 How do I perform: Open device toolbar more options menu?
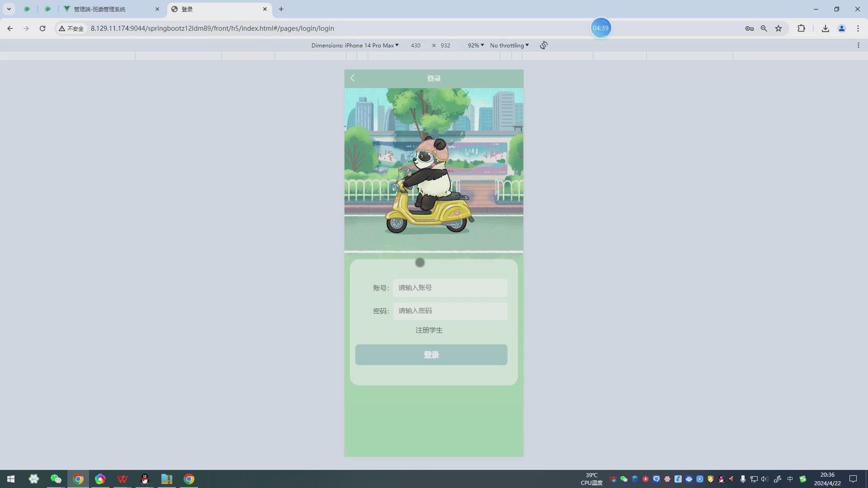pos(858,45)
